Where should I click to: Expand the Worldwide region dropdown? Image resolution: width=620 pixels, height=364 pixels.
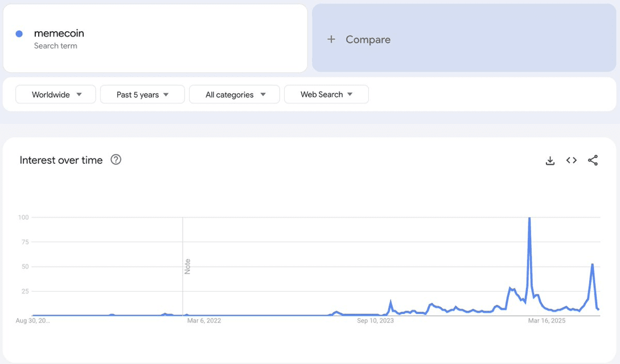56,94
